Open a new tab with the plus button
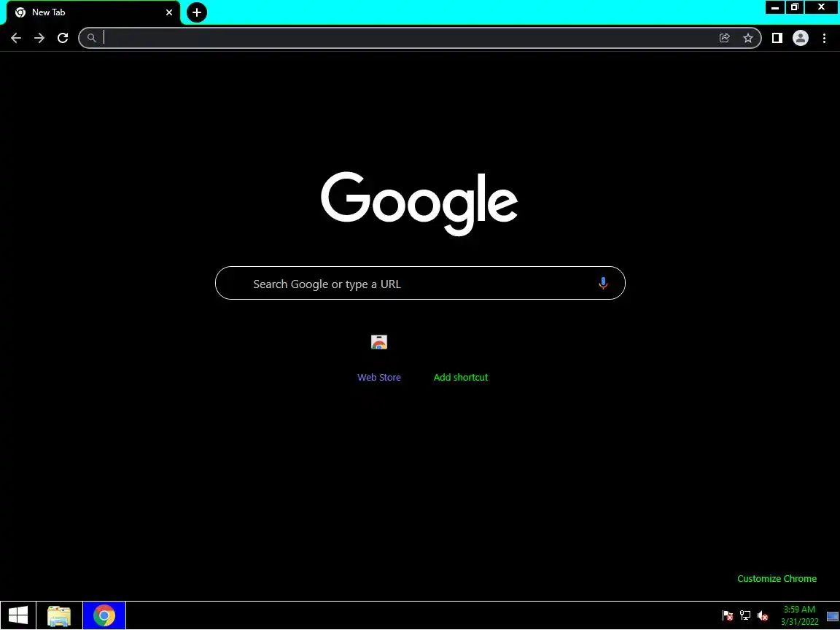Screen dimensions: 840x630 click(197, 12)
